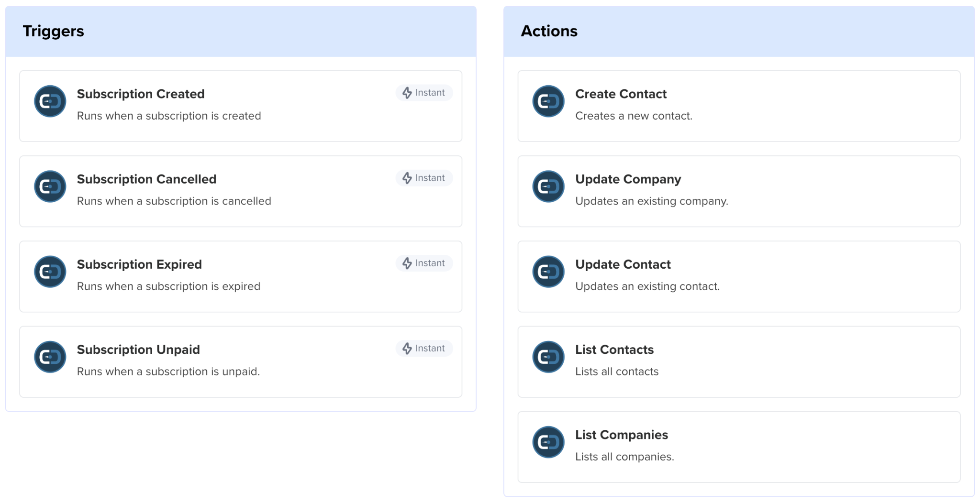980x503 pixels.
Task: Click the app icon beside Update Contact
Action: click(548, 272)
